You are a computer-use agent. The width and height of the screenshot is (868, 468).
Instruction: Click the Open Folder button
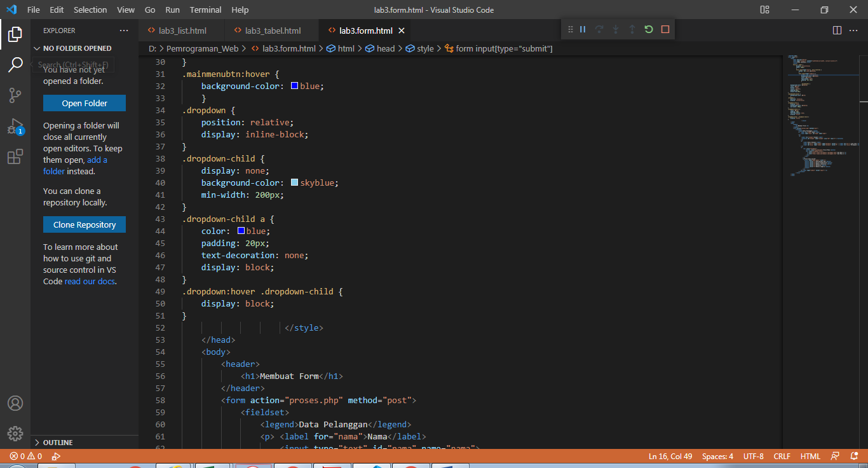tap(84, 102)
